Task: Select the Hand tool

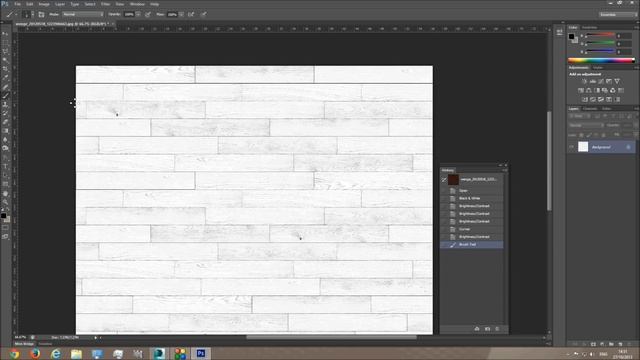Action: tap(5, 193)
